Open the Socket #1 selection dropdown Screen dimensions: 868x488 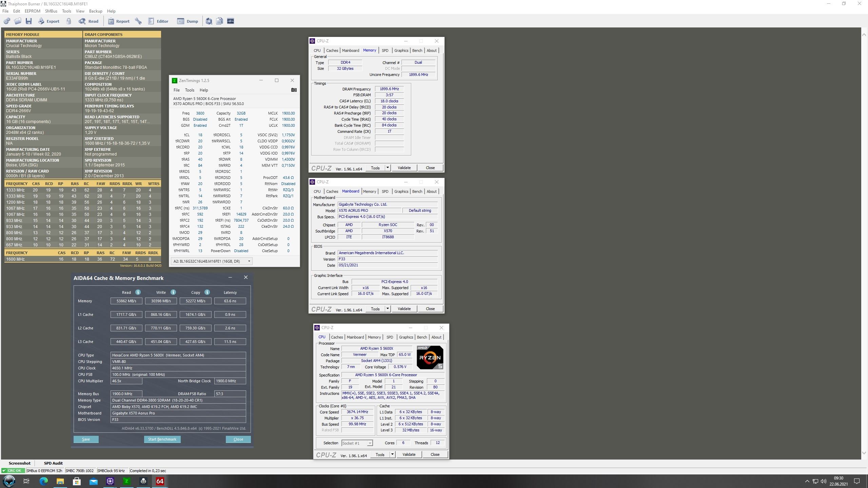click(357, 443)
